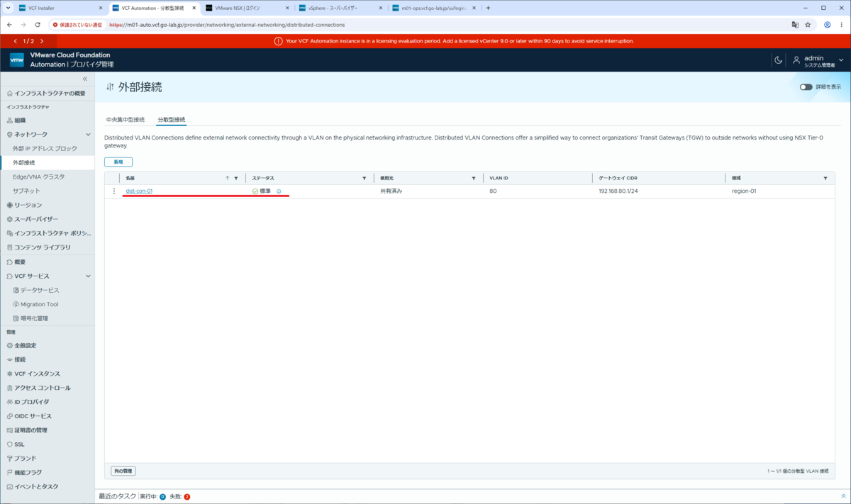
Task: Open a new browser tab
Action: [x=488, y=8]
